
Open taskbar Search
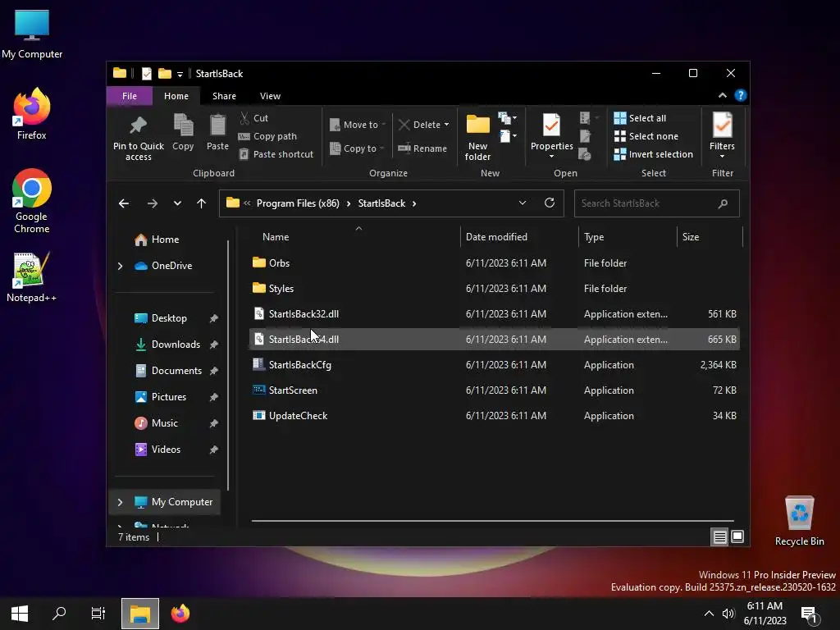coord(59,614)
